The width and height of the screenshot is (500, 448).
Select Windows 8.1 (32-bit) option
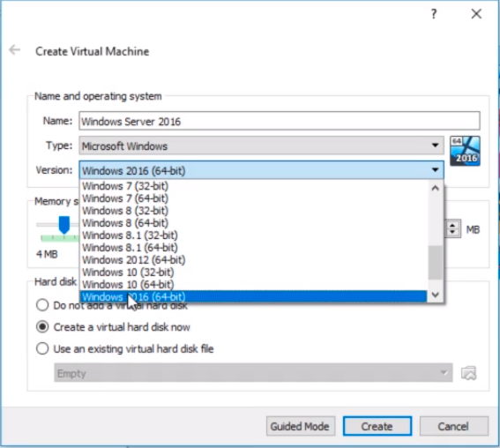tap(253, 235)
